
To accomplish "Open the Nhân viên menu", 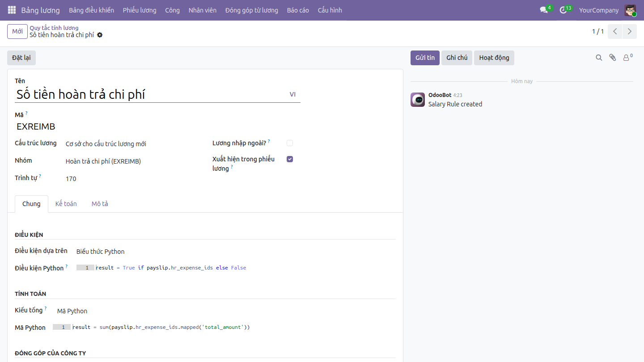I will tap(203, 10).
